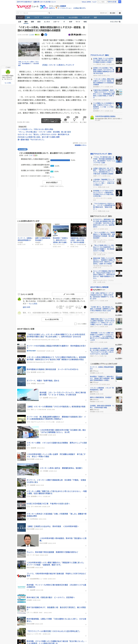Share article on X (Twitter) icon
Image resolution: width=138 pixels, height=644 pixels.
(42, 35)
